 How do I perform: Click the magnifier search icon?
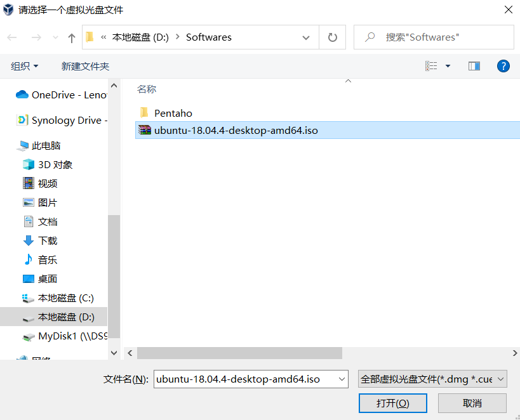tap(370, 37)
